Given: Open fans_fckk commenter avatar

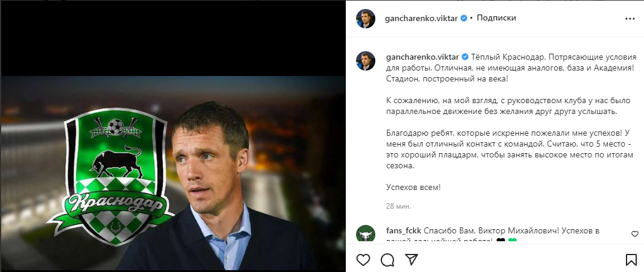Looking at the screenshot, I should click(x=365, y=233).
